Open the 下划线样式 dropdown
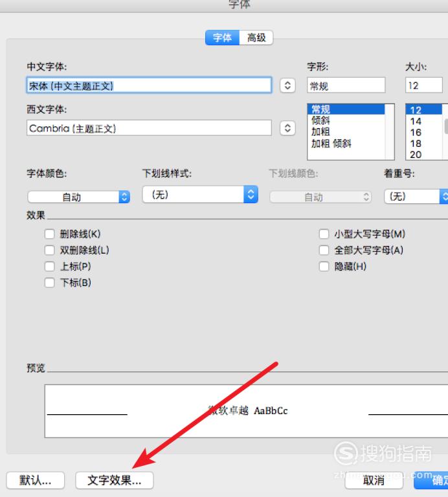 [x=200, y=194]
